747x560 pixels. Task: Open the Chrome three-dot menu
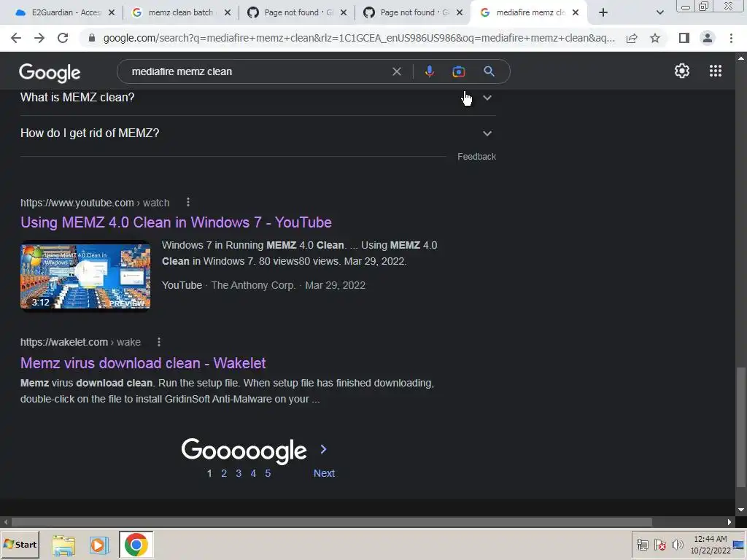point(731,38)
